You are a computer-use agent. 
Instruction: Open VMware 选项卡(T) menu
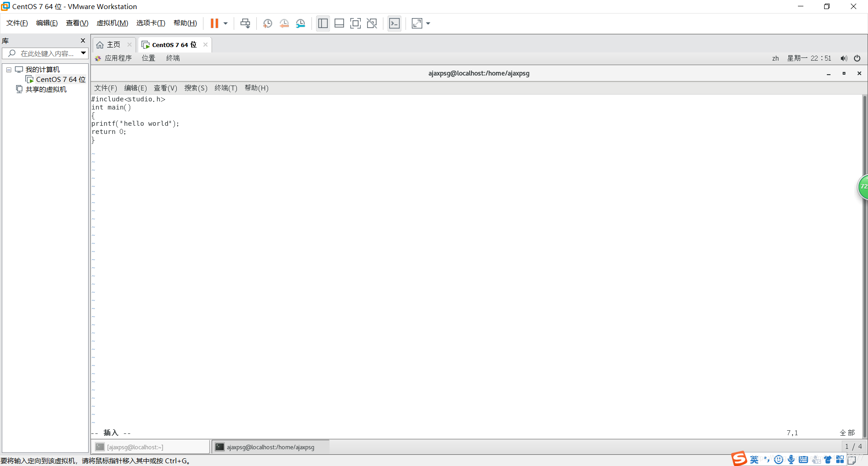pyautogui.click(x=151, y=23)
